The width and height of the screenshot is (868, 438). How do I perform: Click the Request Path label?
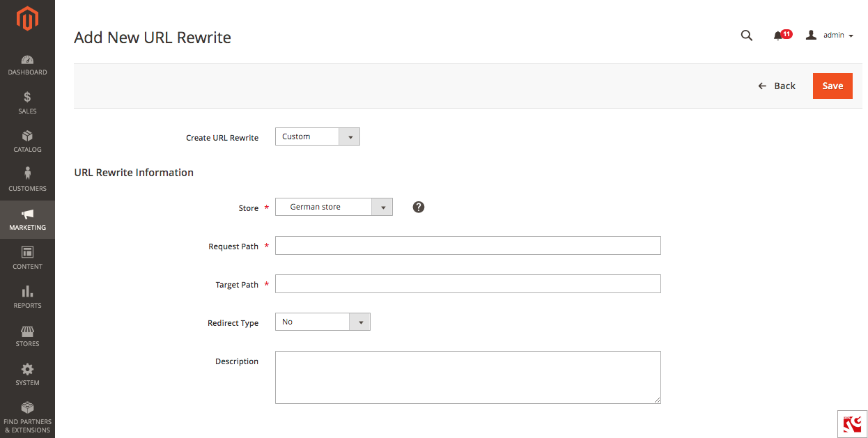[233, 247]
